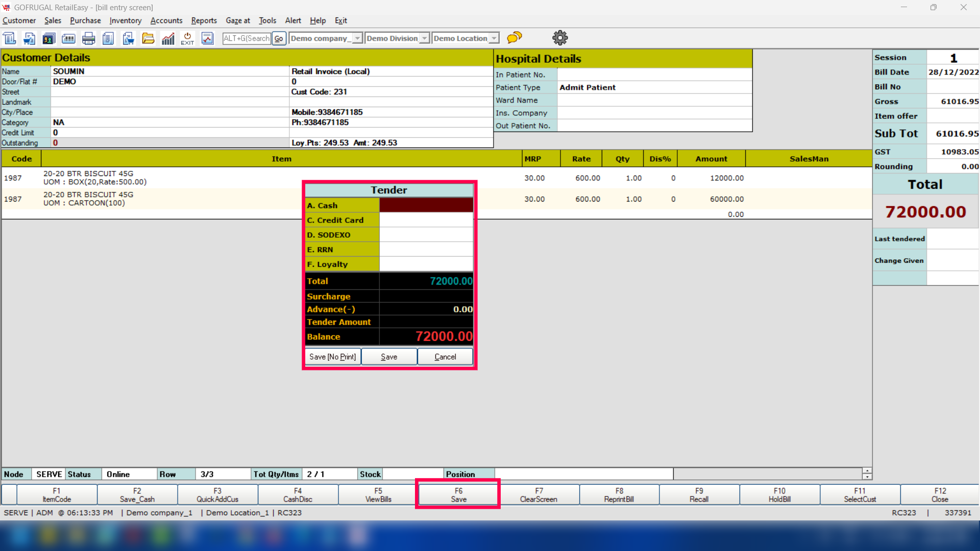Image resolution: width=980 pixels, height=551 pixels.
Task: Click the line graph report icon
Action: coord(207,38)
